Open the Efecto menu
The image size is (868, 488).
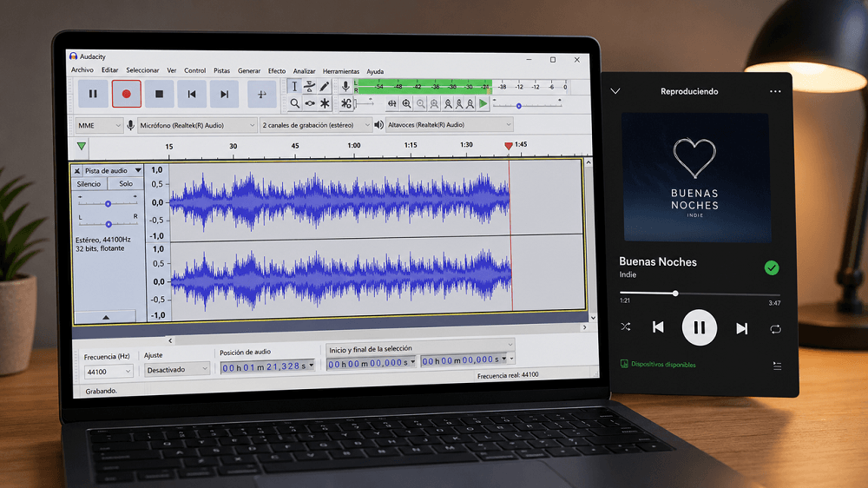click(x=277, y=71)
